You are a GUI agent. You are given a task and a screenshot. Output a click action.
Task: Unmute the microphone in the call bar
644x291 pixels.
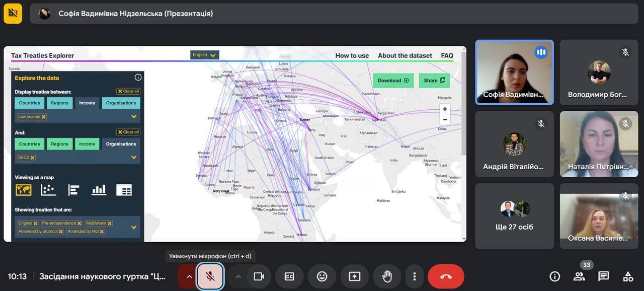click(x=210, y=276)
